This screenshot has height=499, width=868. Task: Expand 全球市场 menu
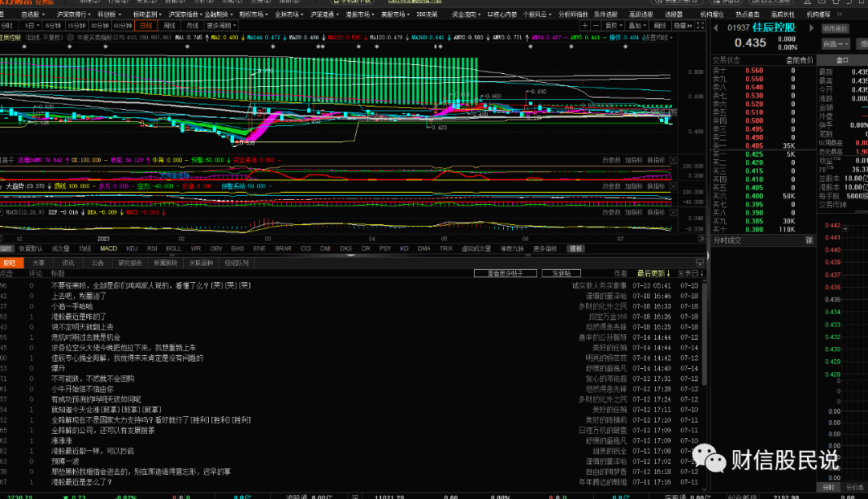tap(289, 14)
